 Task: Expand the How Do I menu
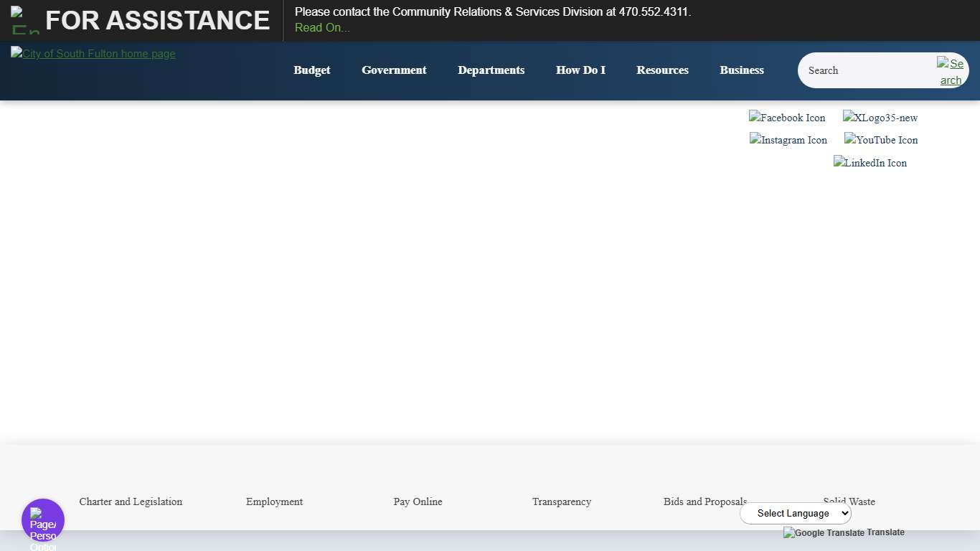[580, 70]
